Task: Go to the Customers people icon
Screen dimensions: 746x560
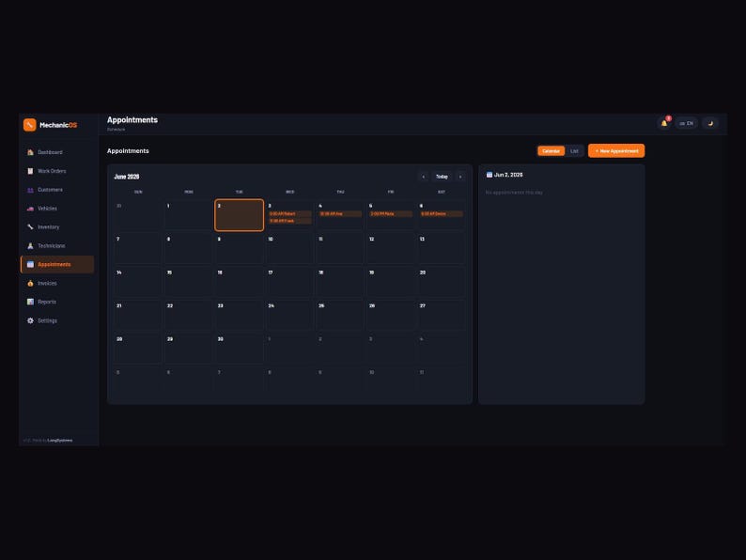Action: point(30,190)
